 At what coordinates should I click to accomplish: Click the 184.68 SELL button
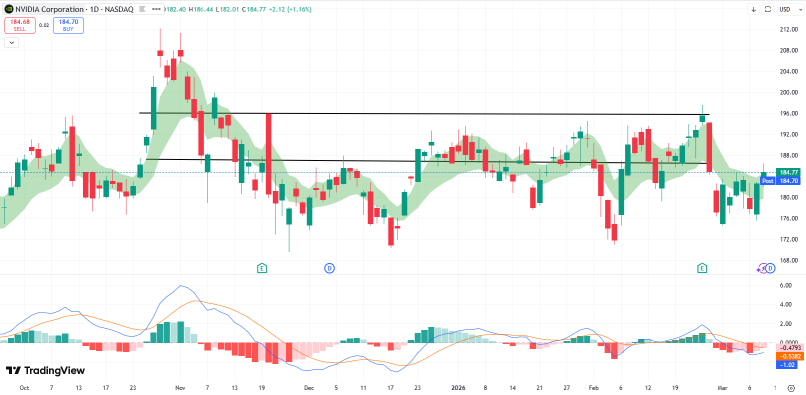tap(20, 25)
